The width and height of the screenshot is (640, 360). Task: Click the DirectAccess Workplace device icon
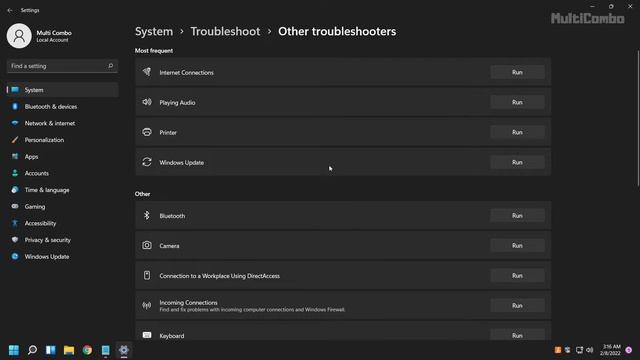tap(147, 275)
